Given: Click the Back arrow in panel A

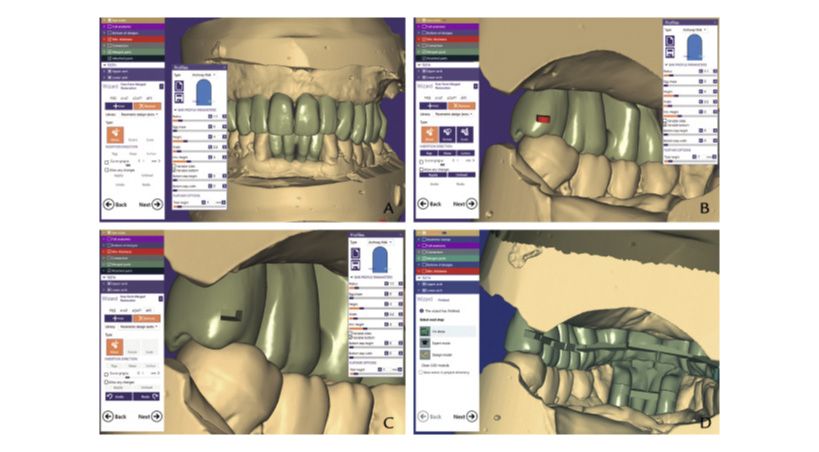Looking at the screenshot, I should coord(109,204).
